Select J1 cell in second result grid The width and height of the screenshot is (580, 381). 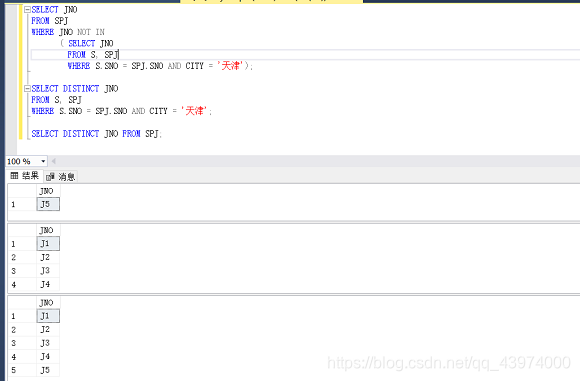point(48,243)
